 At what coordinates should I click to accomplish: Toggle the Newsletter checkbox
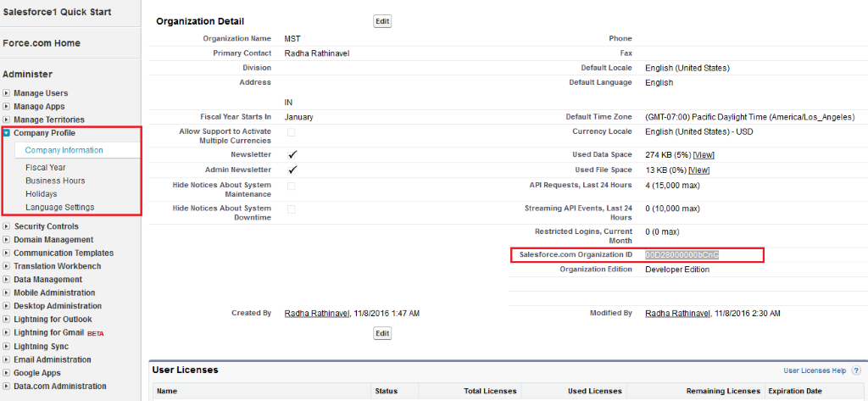292,154
